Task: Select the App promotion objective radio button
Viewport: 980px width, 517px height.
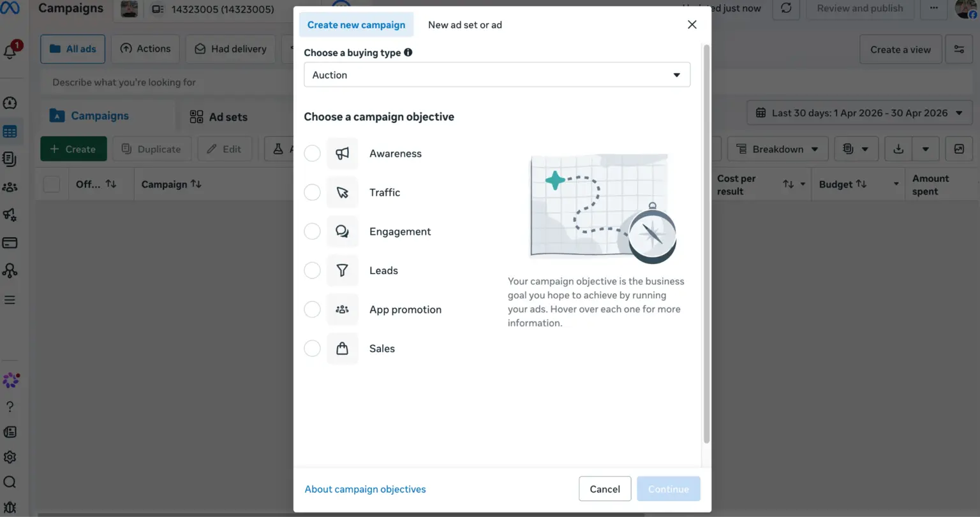Action: (312, 310)
